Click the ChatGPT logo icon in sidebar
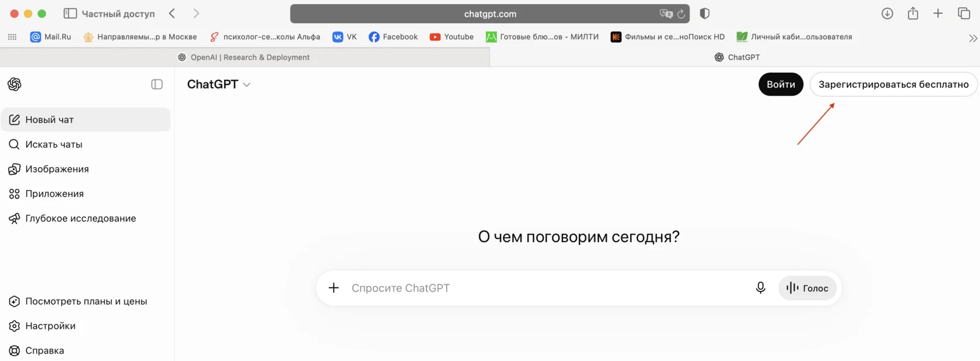This screenshot has width=980, height=361. point(15,84)
